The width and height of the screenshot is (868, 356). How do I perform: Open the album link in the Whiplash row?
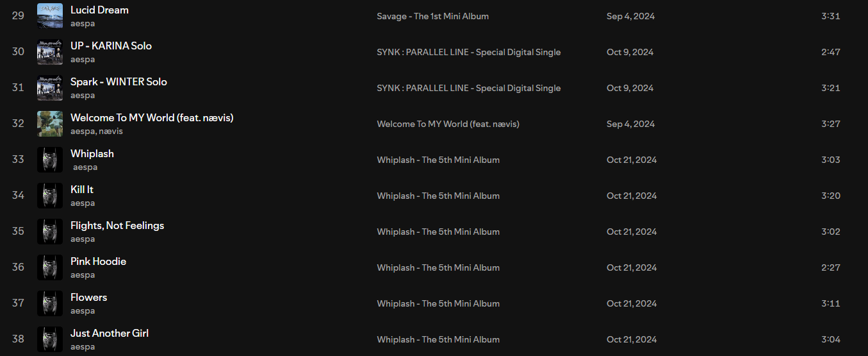(x=438, y=160)
